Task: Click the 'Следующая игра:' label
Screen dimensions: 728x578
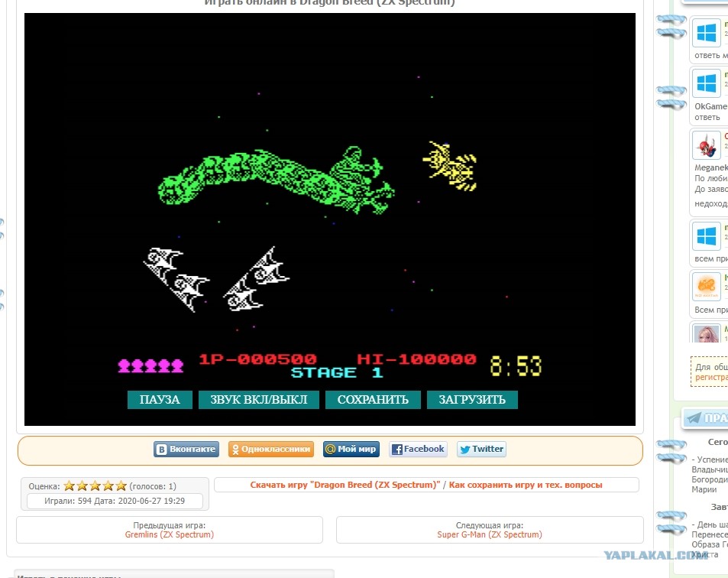Action: click(x=490, y=525)
